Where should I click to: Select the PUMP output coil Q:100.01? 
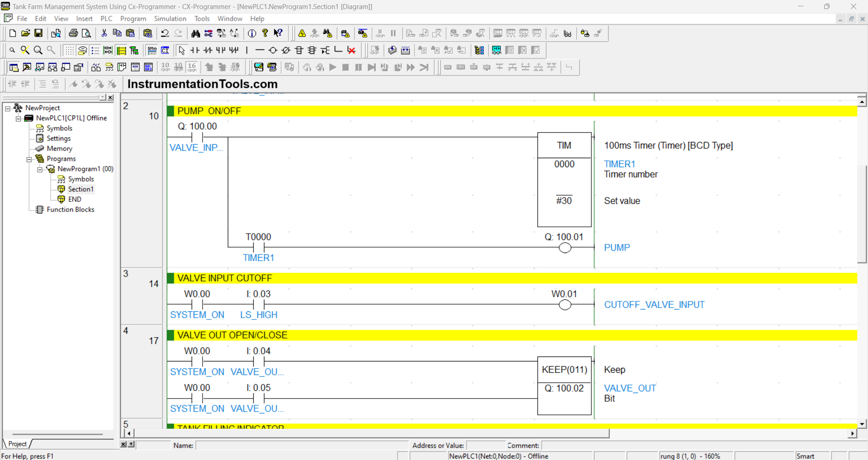[x=565, y=248]
